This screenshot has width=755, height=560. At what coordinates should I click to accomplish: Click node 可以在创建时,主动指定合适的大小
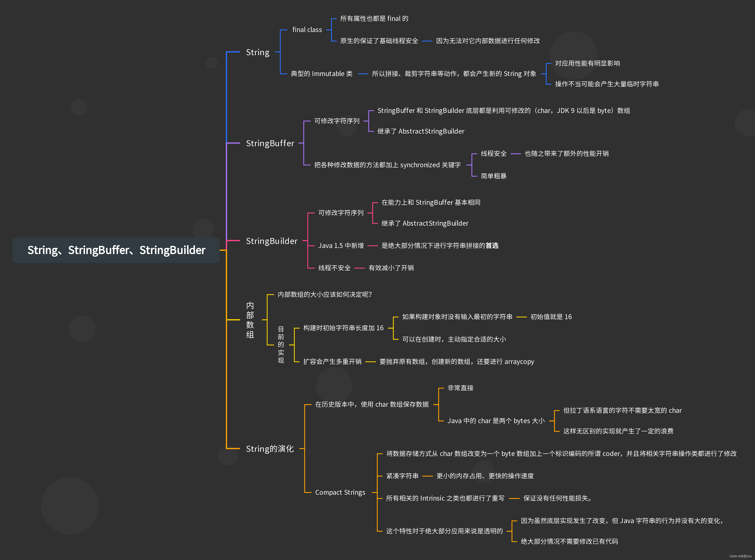pos(454,339)
